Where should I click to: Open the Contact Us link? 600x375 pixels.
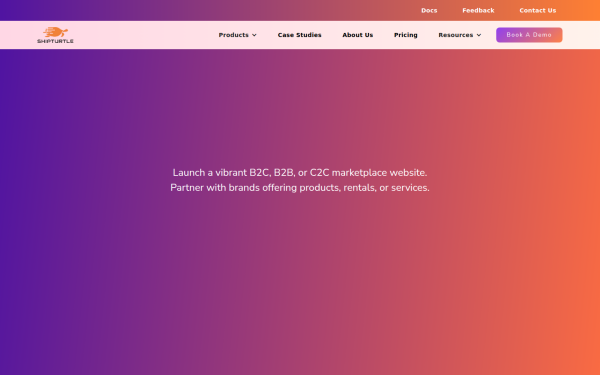click(x=538, y=11)
